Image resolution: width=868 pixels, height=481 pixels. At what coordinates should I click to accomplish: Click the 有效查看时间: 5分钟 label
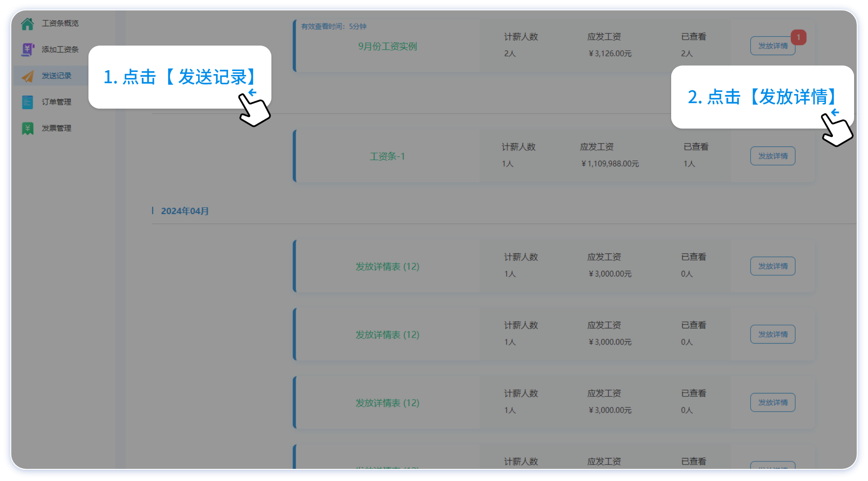tap(334, 26)
